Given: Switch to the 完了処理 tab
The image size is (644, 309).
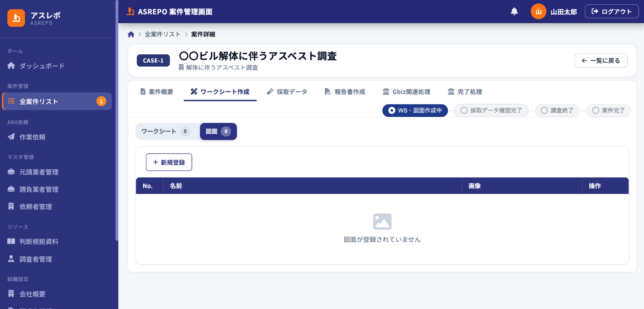Looking at the screenshot, I should (x=465, y=92).
